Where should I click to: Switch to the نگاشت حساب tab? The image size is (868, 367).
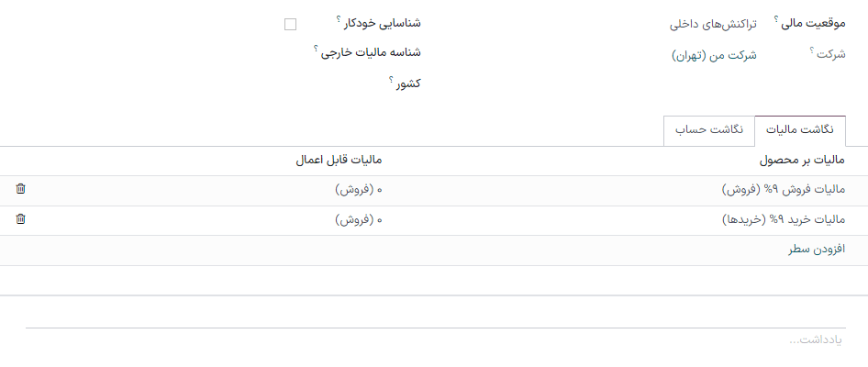(x=709, y=130)
